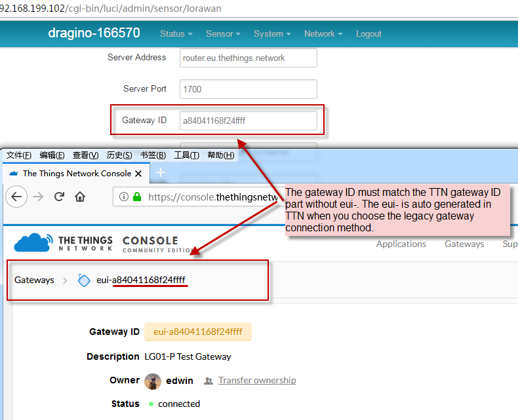This screenshot has width=518, height=420.
Task: Open the 工具(T) Tools menu
Action: [187, 155]
